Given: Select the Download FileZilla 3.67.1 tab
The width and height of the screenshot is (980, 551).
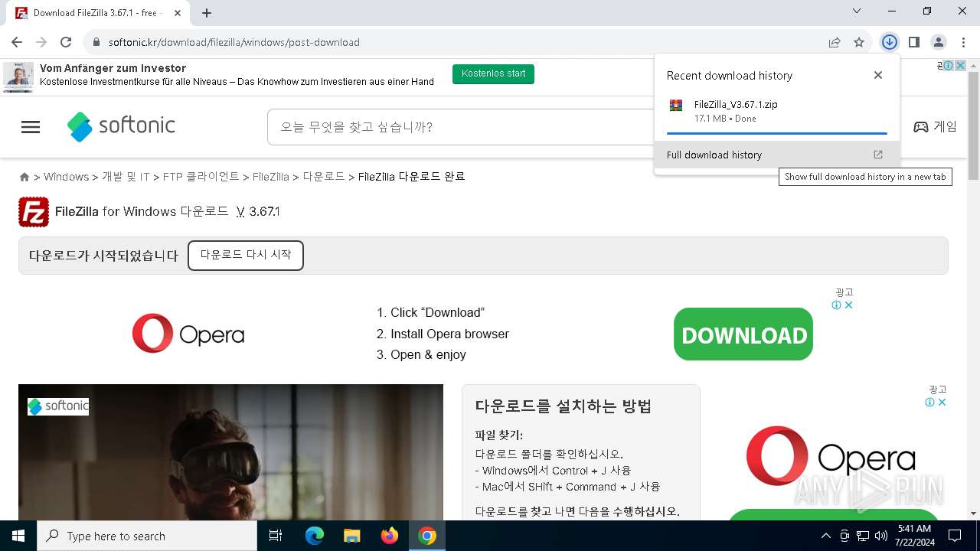Looking at the screenshot, I should point(98,13).
